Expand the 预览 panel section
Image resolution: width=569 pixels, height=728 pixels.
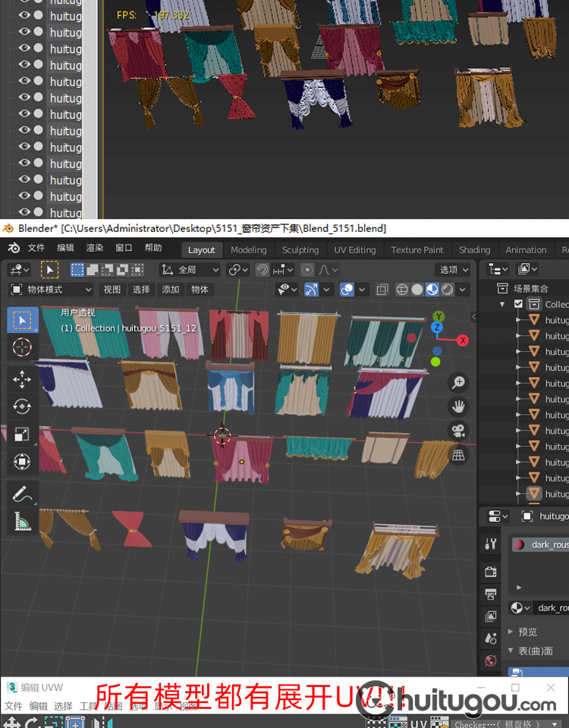point(527,632)
